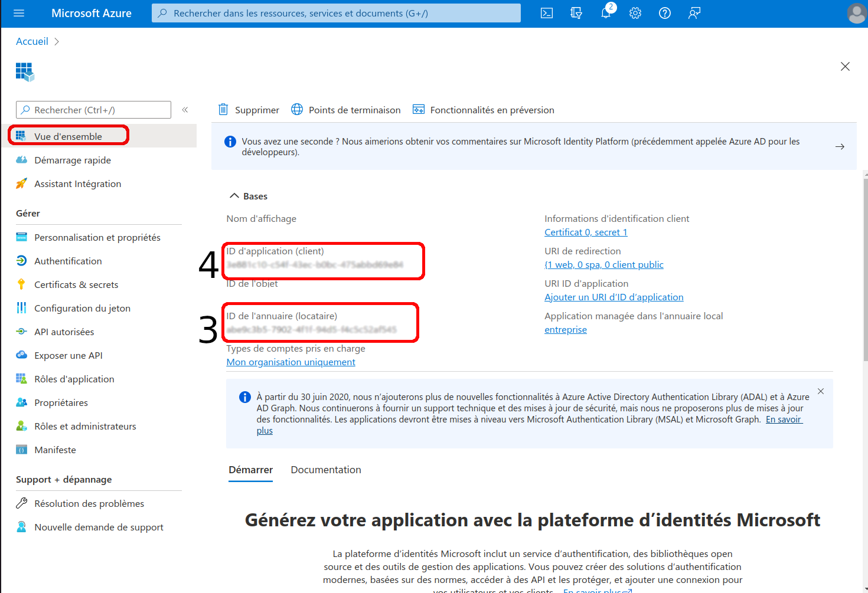Click the ID de l'annuaire (locataire) label
The width and height of the screenshot is (868, 593).
(x=282, y=316)
